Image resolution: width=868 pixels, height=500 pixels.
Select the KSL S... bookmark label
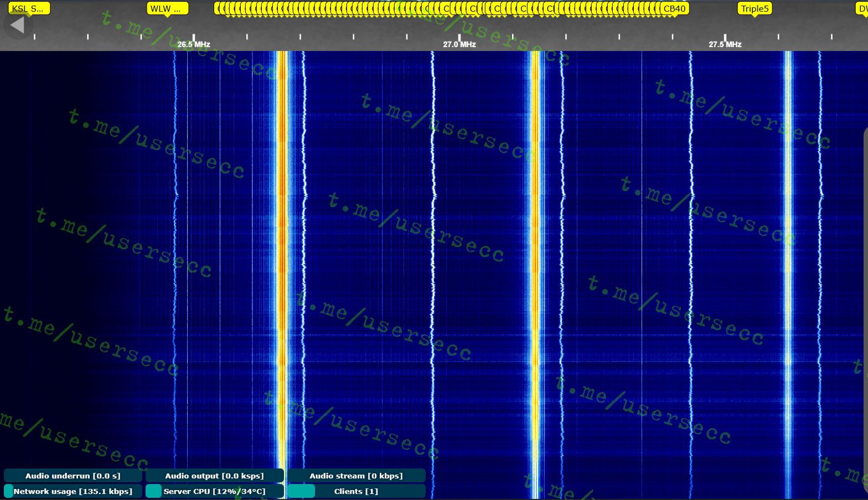coord(29,8)
